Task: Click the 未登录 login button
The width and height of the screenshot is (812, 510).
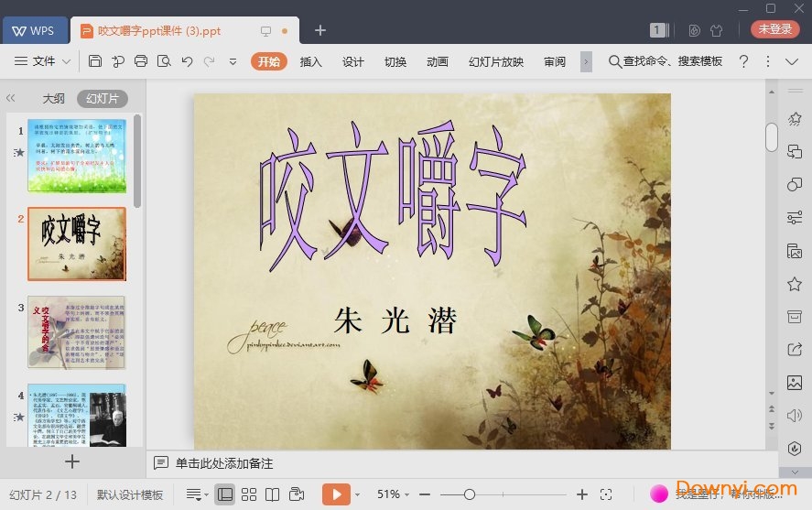Action: [775, 29]
